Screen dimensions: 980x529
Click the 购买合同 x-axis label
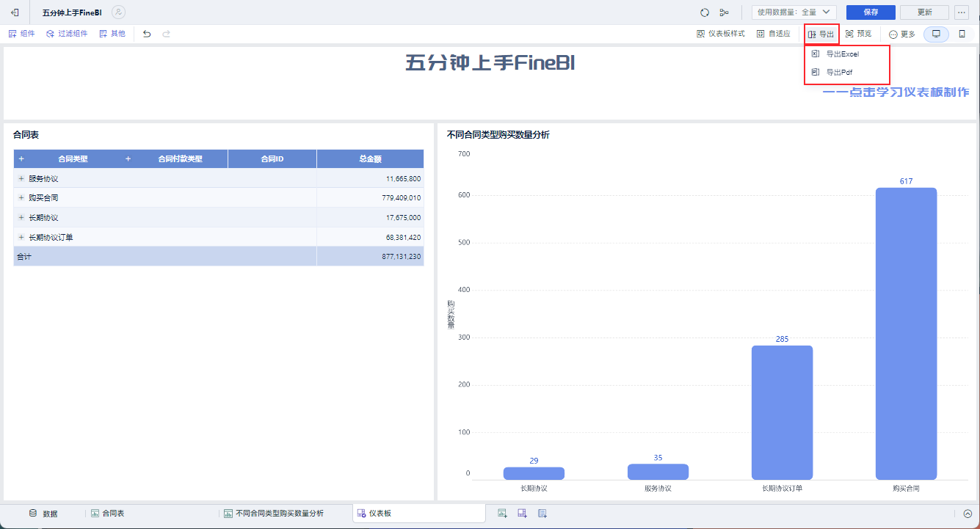(x=906, y=488)
